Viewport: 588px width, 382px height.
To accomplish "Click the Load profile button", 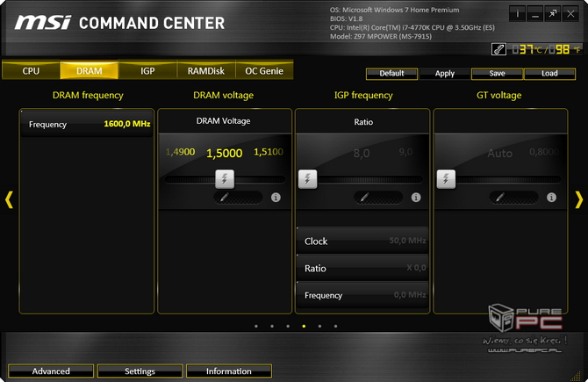I will [x=549, y=74].
